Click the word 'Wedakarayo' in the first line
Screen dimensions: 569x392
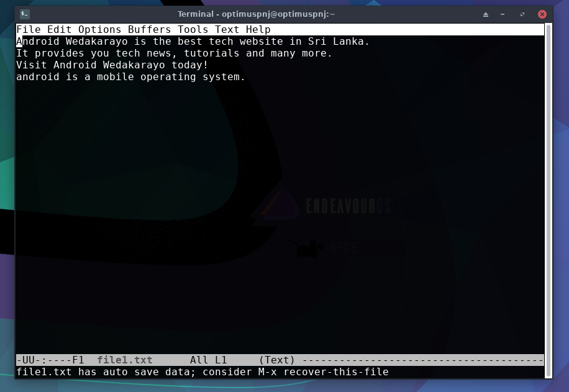97,42
